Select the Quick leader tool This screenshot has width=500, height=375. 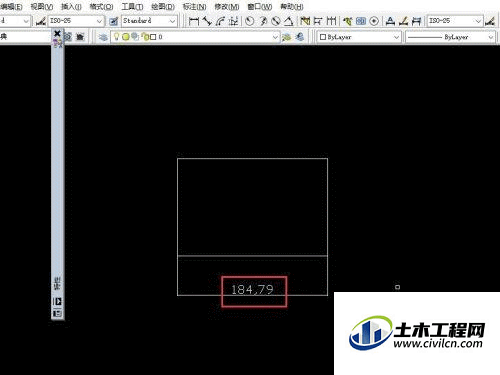pyautogui.click(x=348, y=21)
